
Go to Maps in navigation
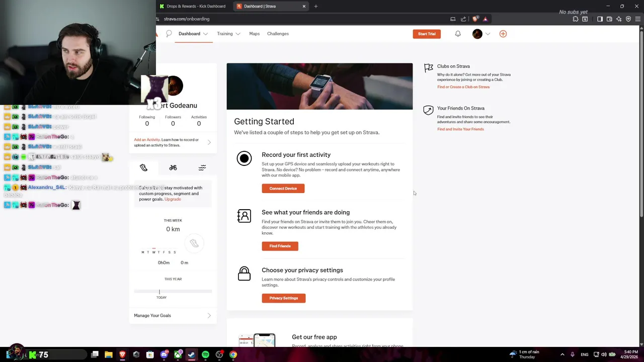(x=255, y=34)
